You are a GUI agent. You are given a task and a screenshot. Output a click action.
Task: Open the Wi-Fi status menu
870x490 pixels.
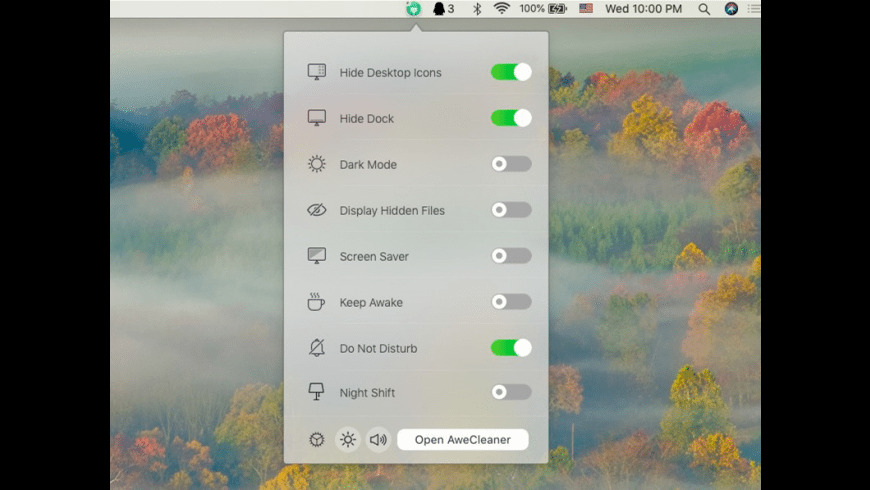tap(501, 9)
